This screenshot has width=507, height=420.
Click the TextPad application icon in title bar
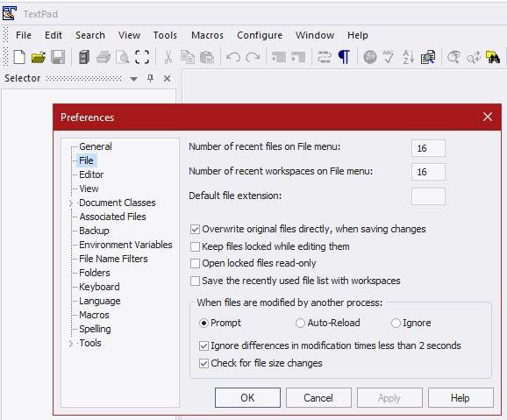click(10, 13)
